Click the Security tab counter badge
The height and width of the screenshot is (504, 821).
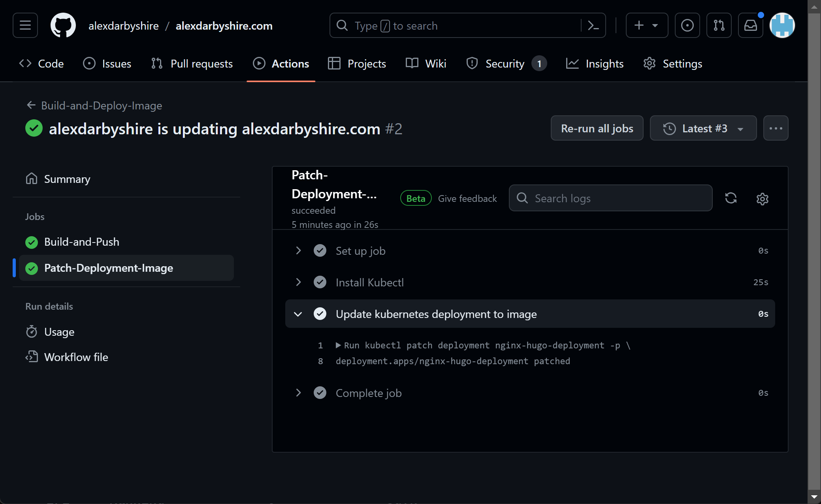[539, 64]
